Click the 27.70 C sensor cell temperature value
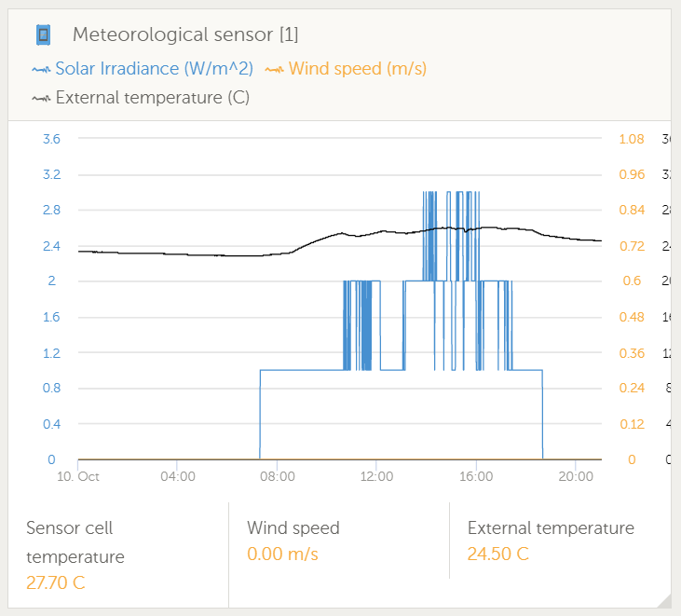 (54, 583)
